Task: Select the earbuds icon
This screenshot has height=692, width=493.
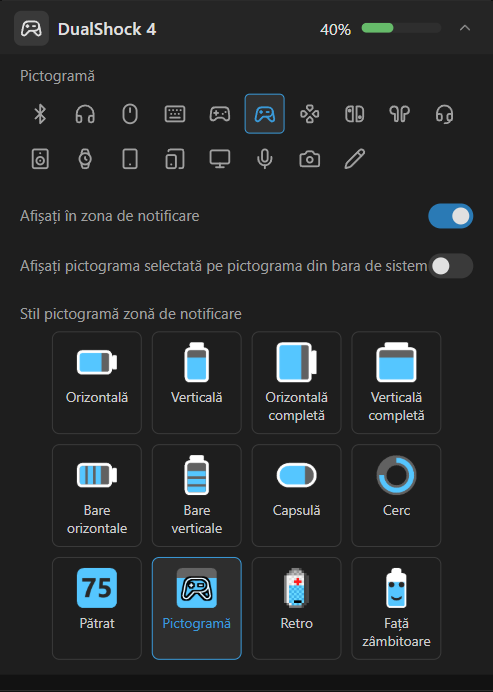Action: click(399, 114)
